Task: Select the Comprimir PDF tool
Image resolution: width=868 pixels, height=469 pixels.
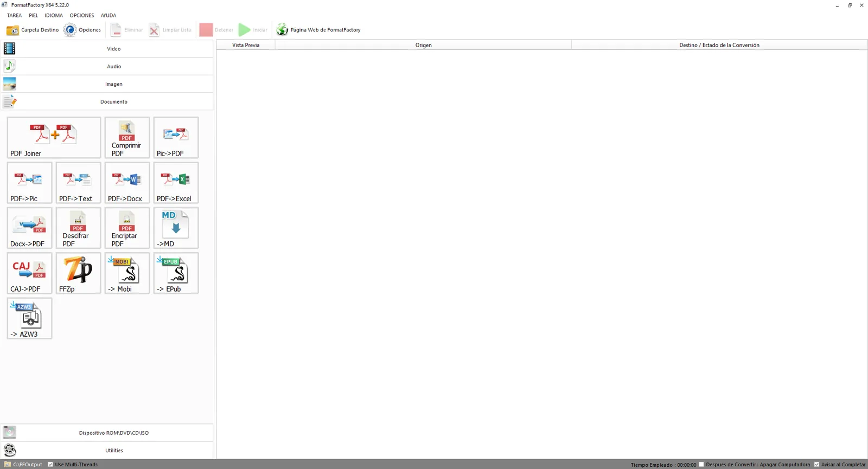Action: 127,138
